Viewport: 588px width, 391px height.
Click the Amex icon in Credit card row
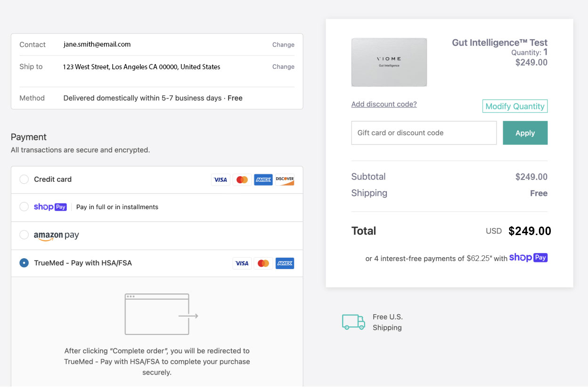click(x=263, y=179)
